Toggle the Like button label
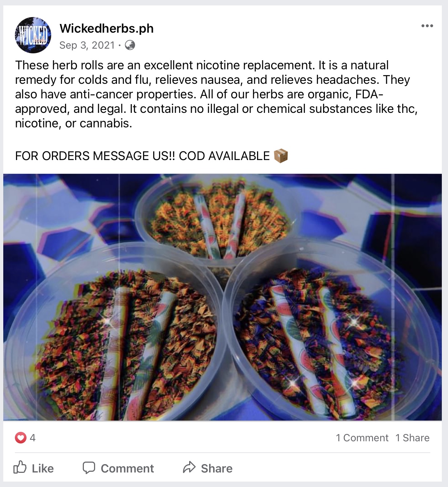This screenshot has width=448, height=487. (x=43, y=468)
